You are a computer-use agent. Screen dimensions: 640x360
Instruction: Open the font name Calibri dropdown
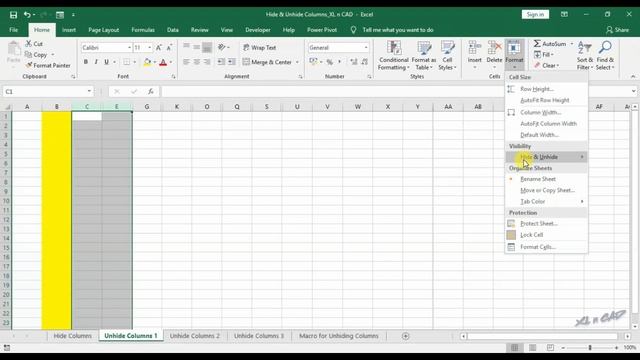tap(129, 48)
